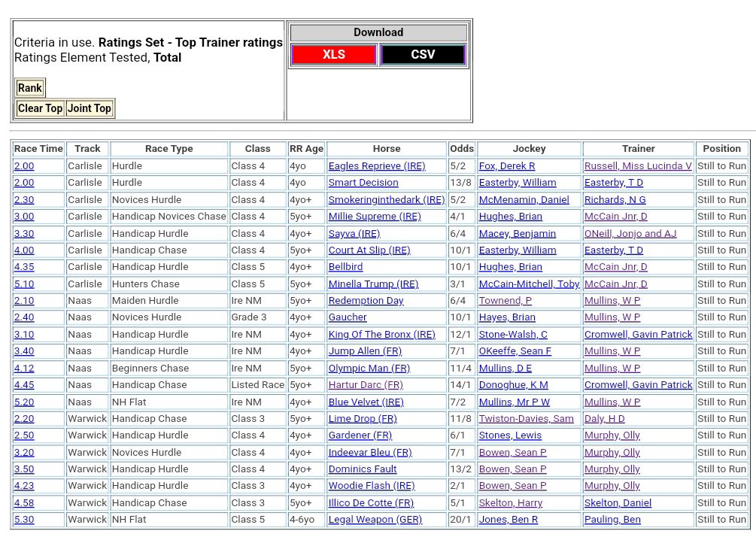
Task: Download ratings as CSV file
Action: (423, 55)
